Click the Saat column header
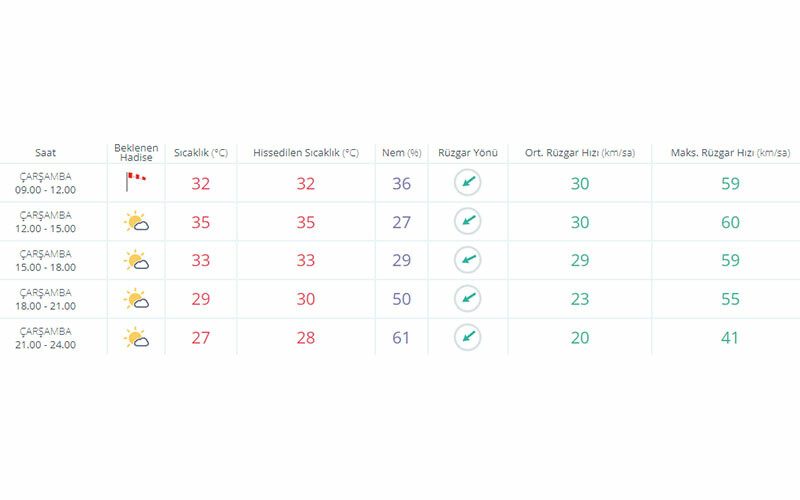The width and height of the screenshot is (800, 500). [x=46, y=153]
